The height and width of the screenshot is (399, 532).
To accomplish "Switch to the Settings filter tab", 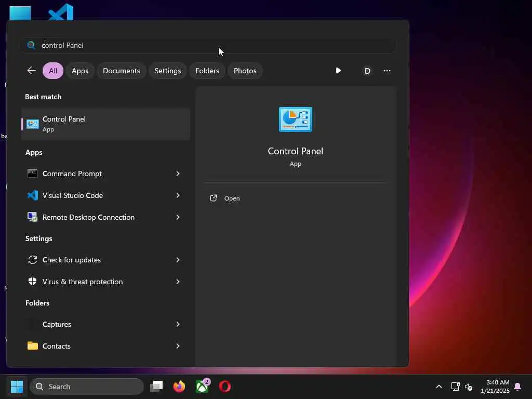I will pos(168,71).
